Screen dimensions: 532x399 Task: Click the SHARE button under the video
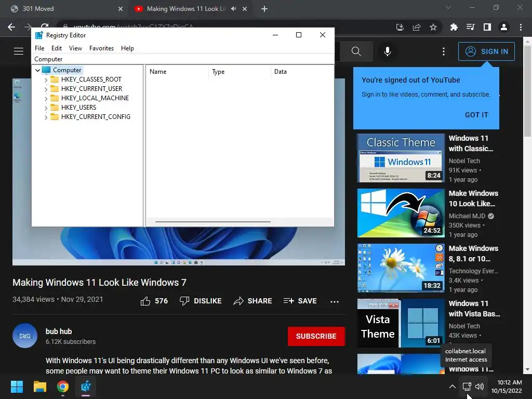(x=253, y=301)
